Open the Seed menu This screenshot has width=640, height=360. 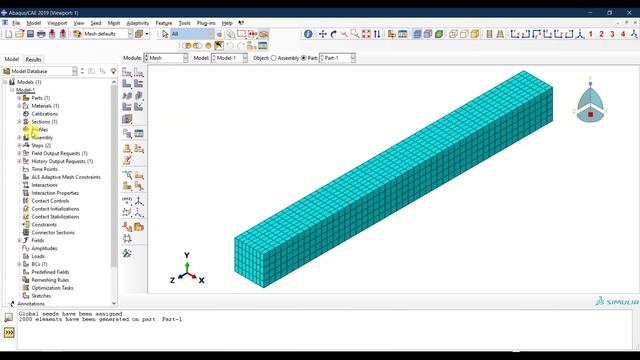coord(96,23)
